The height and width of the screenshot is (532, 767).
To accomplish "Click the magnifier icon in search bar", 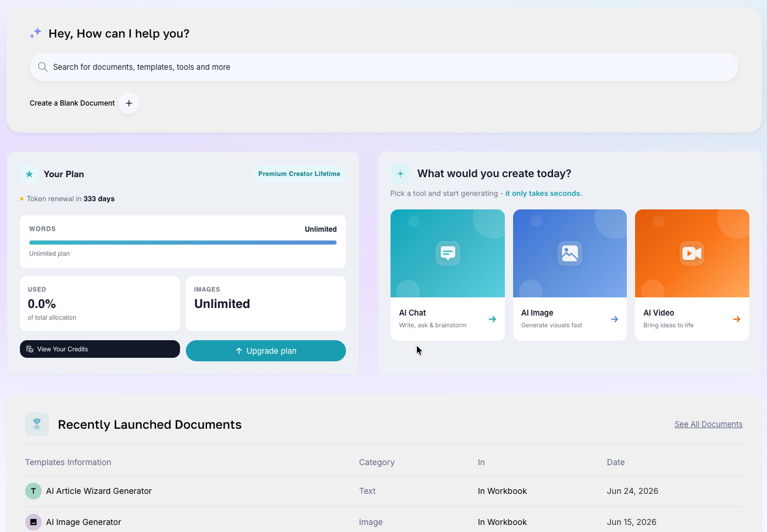I will tap(43, 67).
